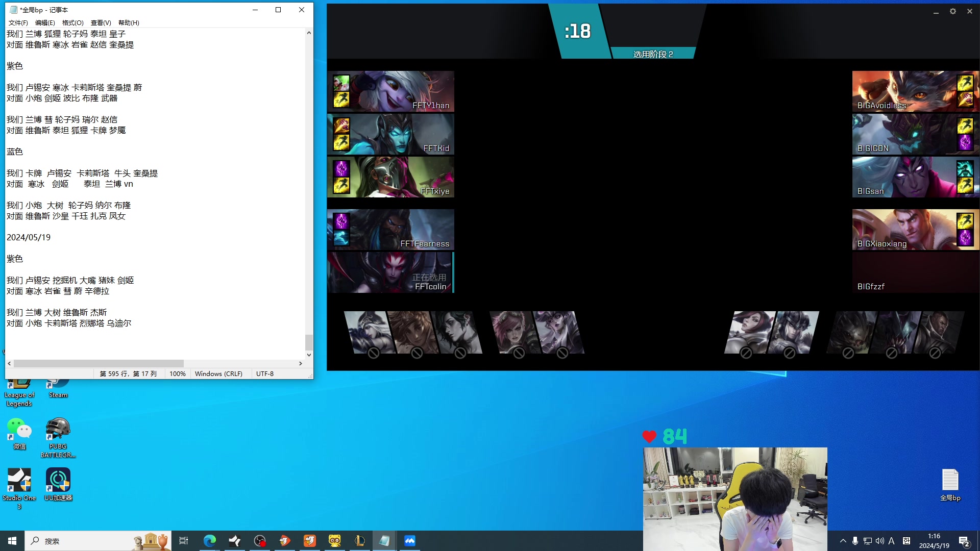Select FFTY1han's first summoner spell icon
Image resolution: width=980 pixels, height=551 pixels.
point(341,83)
